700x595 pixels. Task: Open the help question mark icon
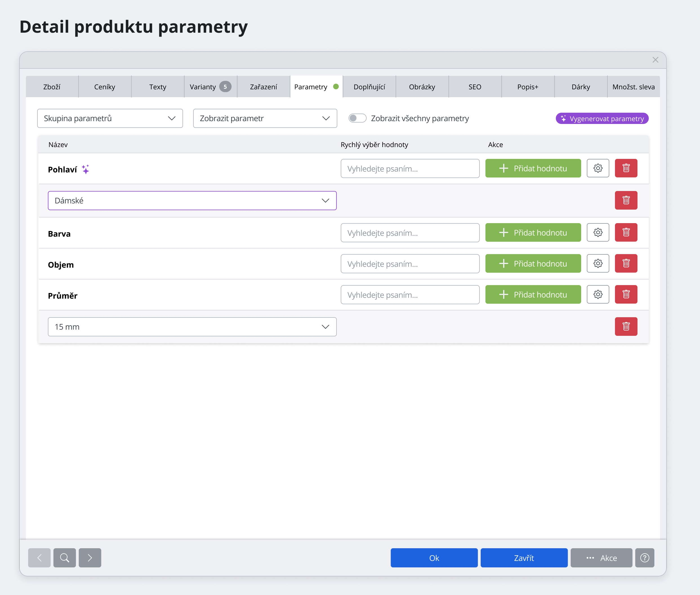click(644, 558)
